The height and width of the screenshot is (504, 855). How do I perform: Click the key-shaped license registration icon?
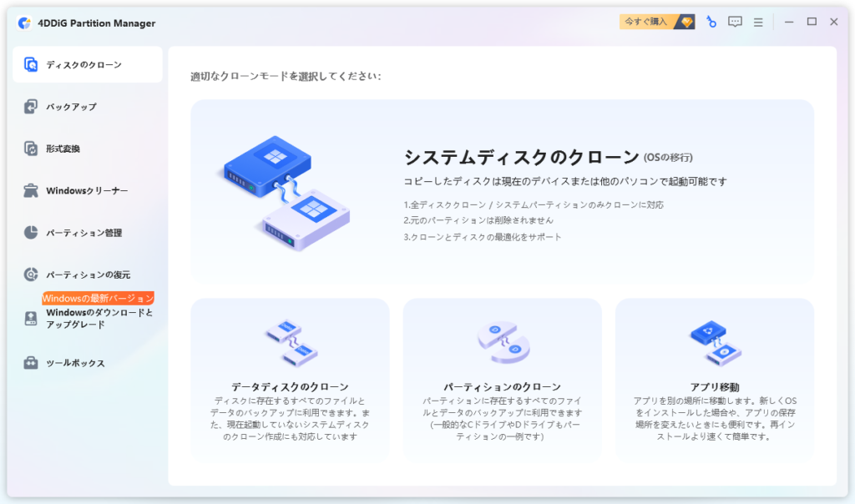coord(711,23)
